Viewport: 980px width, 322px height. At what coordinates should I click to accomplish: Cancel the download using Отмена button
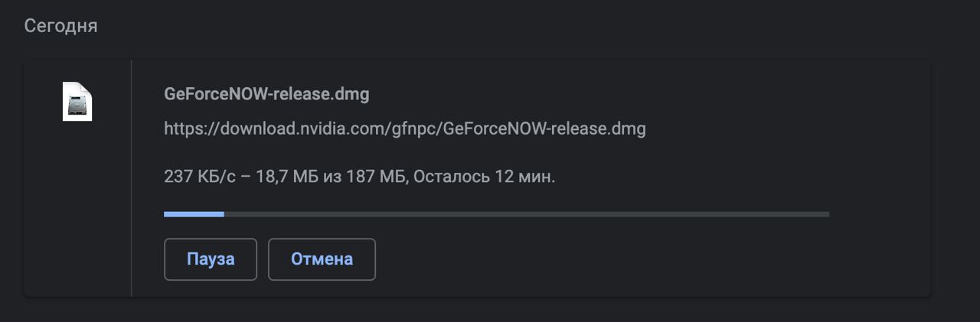(322, 259)
